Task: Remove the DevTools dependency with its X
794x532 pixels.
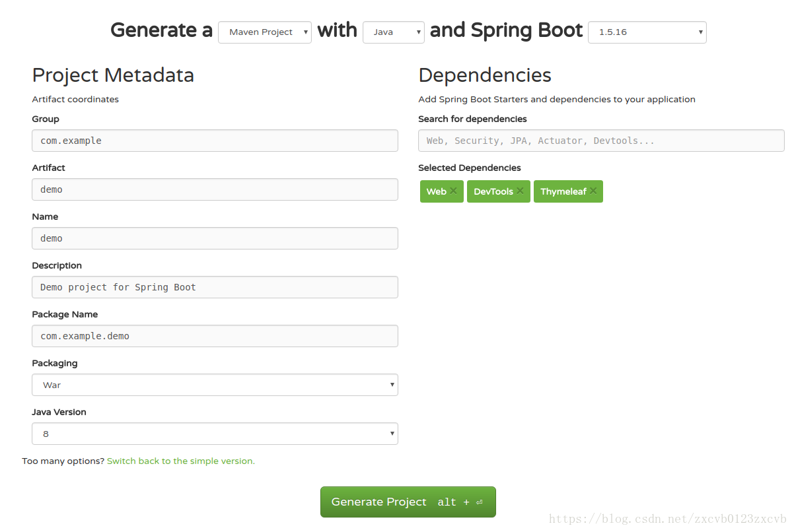Action: point(520,191)
